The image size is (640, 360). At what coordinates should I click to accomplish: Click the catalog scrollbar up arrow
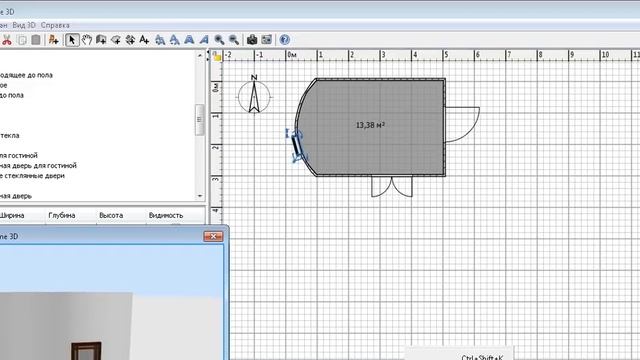pos(200,55)
